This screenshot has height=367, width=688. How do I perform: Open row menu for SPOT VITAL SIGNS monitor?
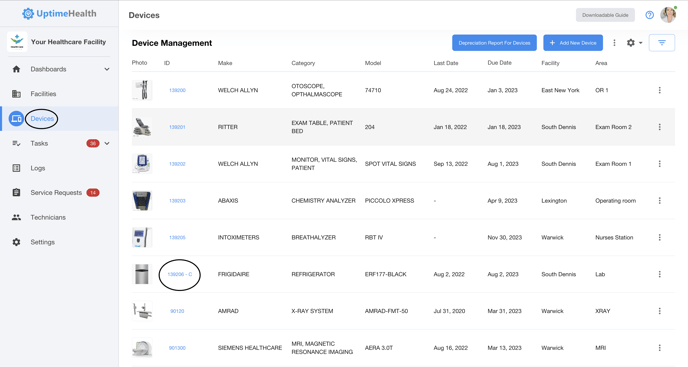pos(659,164)
